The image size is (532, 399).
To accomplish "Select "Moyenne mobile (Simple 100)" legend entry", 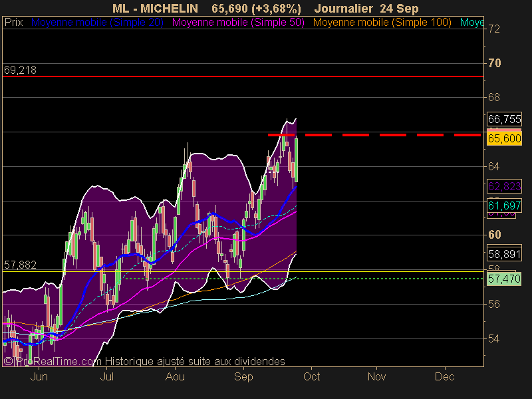I will [382, 23].
